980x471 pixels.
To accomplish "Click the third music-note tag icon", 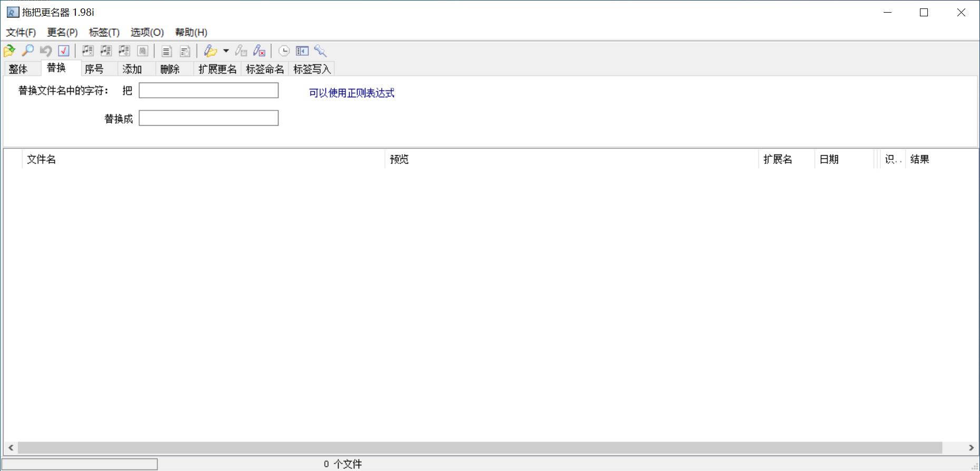I will point(124,51).
